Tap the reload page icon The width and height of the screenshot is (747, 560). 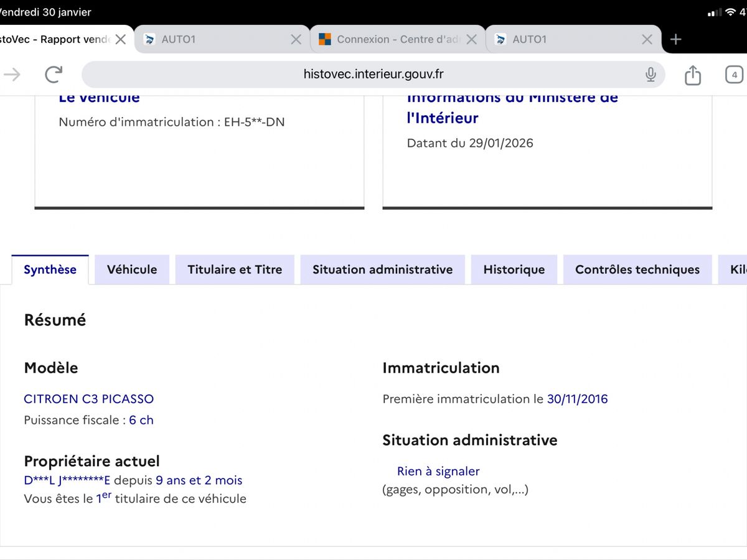point(54,75)
